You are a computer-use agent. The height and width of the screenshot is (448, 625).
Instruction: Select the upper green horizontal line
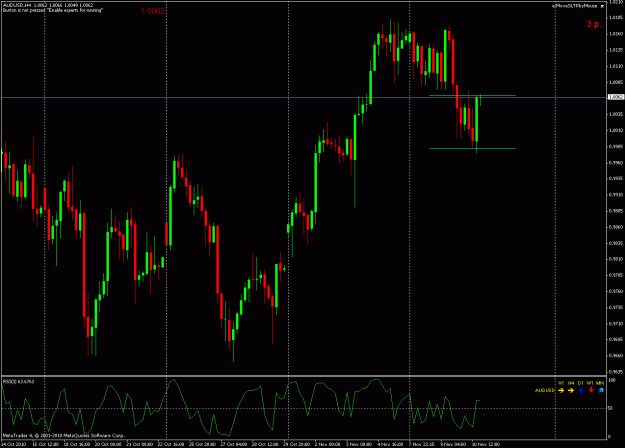472,95
